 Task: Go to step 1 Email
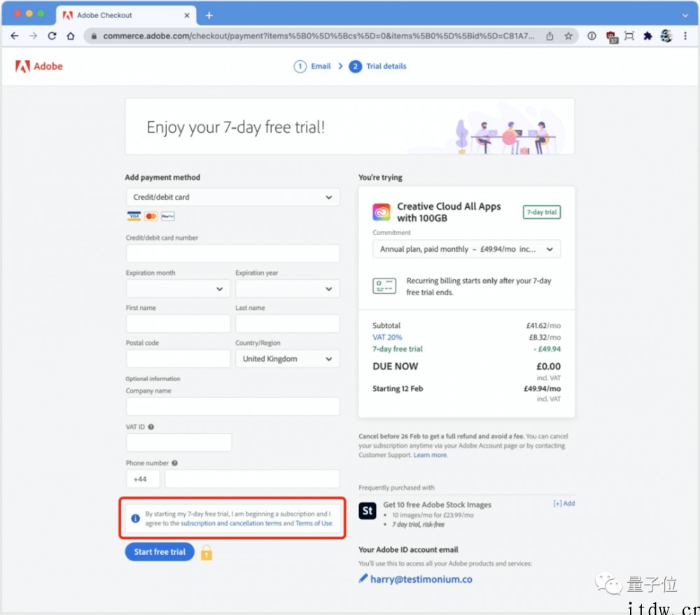coord(312,66)
